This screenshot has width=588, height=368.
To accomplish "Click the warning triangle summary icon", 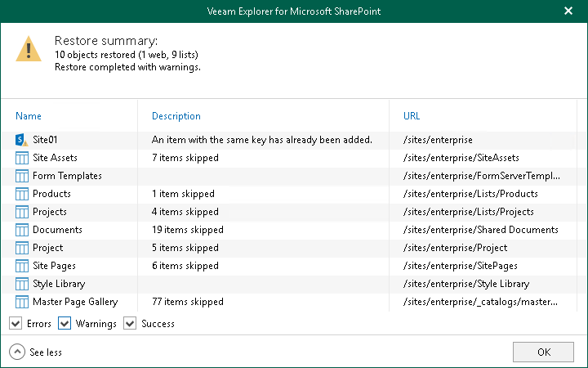I will pyautogui.click(x=29, y=50).
